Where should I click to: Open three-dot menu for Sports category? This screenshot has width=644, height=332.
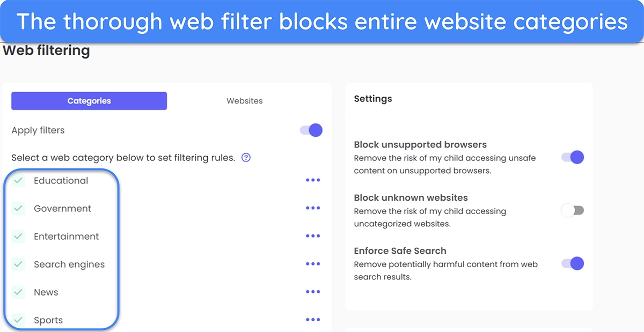313,320
